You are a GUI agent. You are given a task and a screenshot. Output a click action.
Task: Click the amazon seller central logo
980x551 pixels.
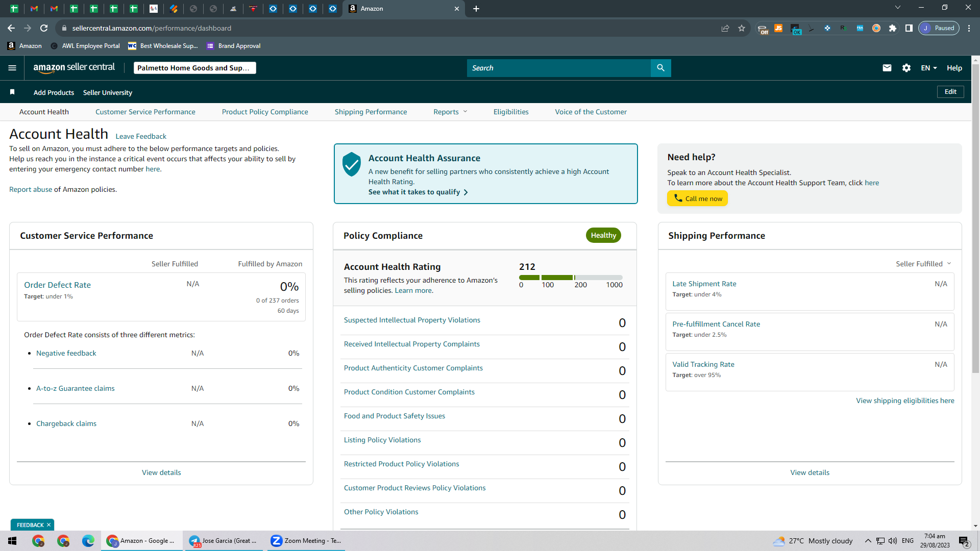(74, 68)
